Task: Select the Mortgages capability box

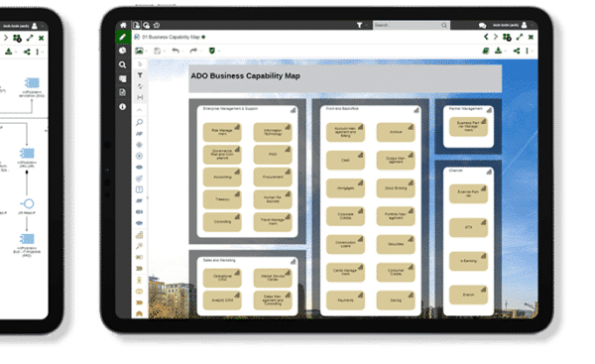Action: click(345, 188)
